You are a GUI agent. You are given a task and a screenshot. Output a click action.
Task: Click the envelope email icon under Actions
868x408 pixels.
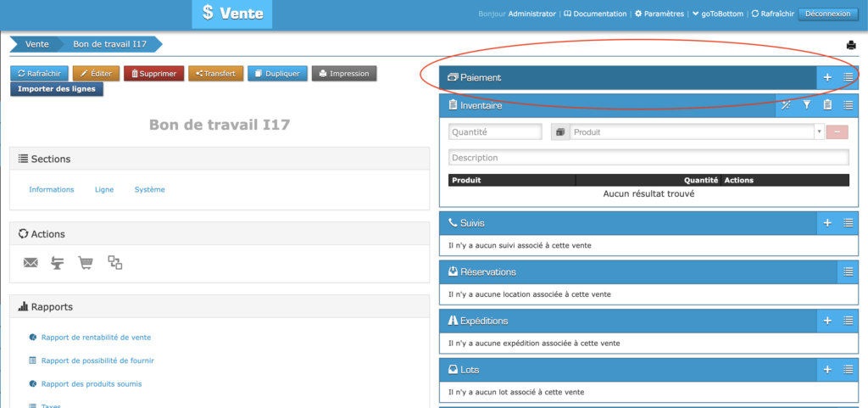(x=31, y=263)
